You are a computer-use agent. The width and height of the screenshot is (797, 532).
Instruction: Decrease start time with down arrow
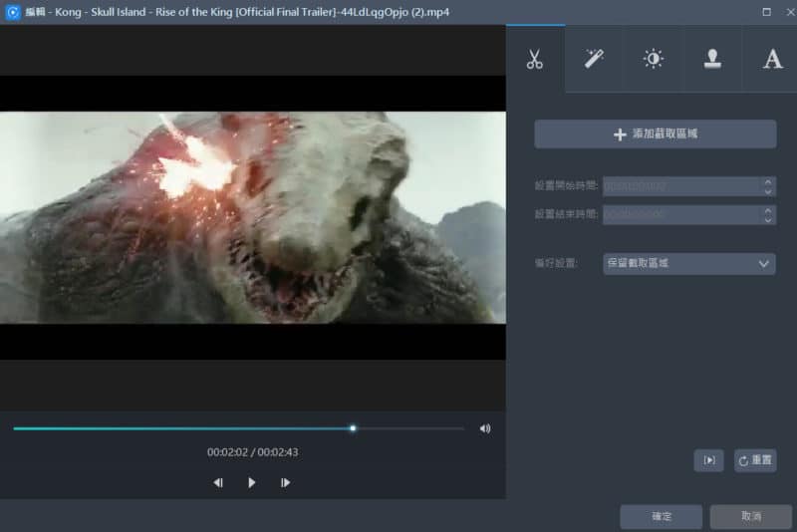768,191
